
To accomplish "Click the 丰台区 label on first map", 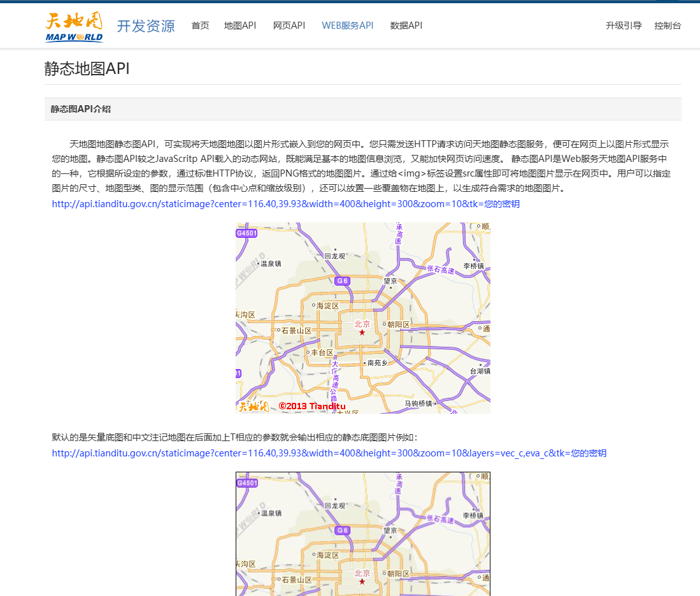I will coord(322,353).
